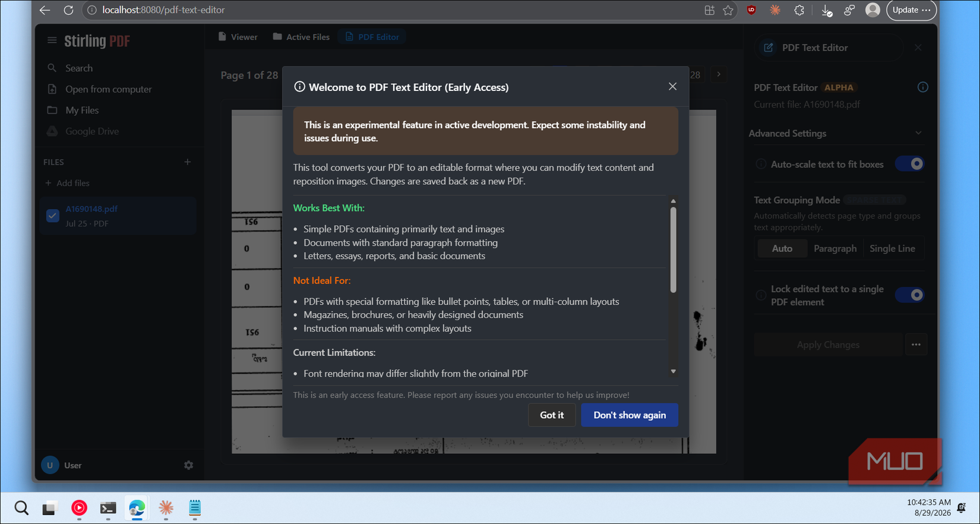Click the Don't show again button
980x524 pixels.
(x=630, y=415)
